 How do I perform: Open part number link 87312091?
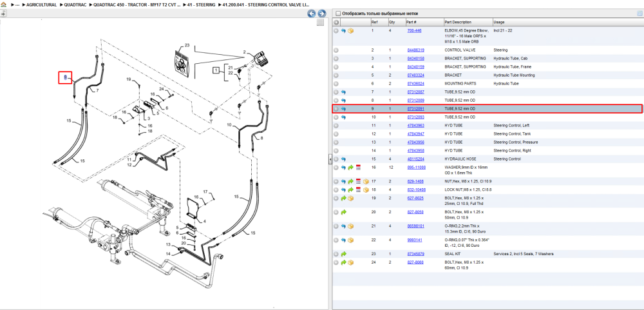pos(415,109)
